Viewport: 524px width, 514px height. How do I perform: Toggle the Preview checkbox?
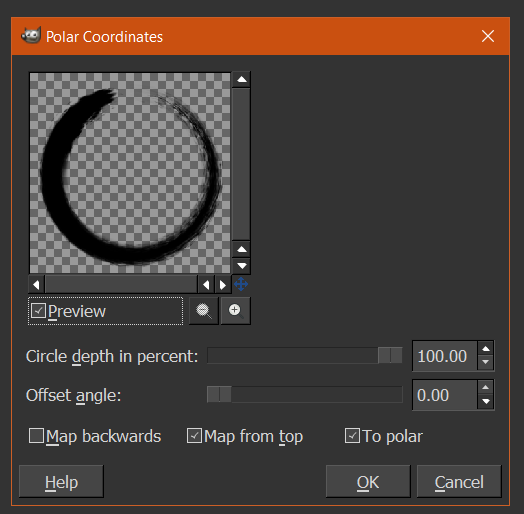point(38,311)
